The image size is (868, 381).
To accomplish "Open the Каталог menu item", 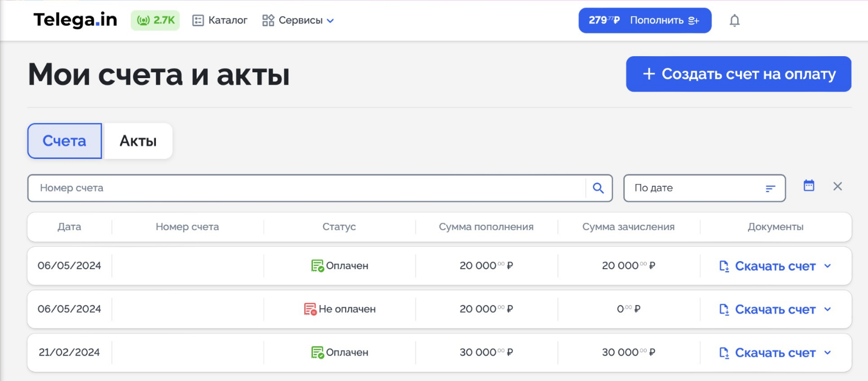I will tap(220, 20).
